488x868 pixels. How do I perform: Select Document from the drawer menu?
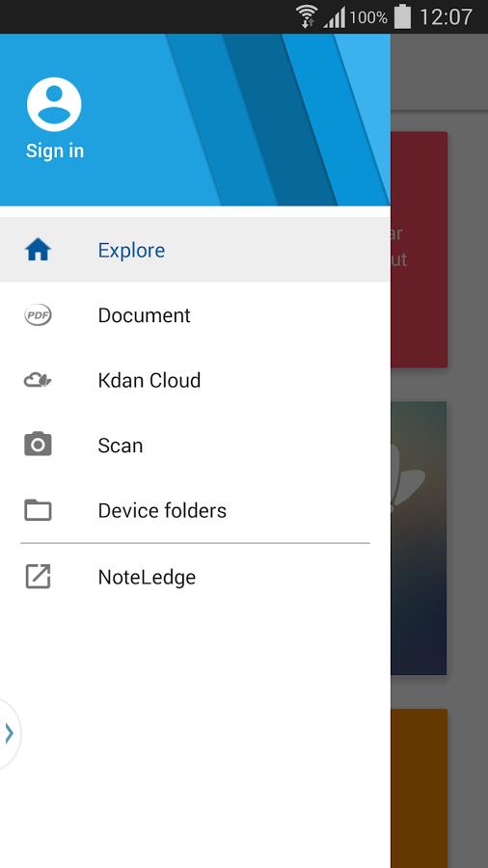pos(195,315)
